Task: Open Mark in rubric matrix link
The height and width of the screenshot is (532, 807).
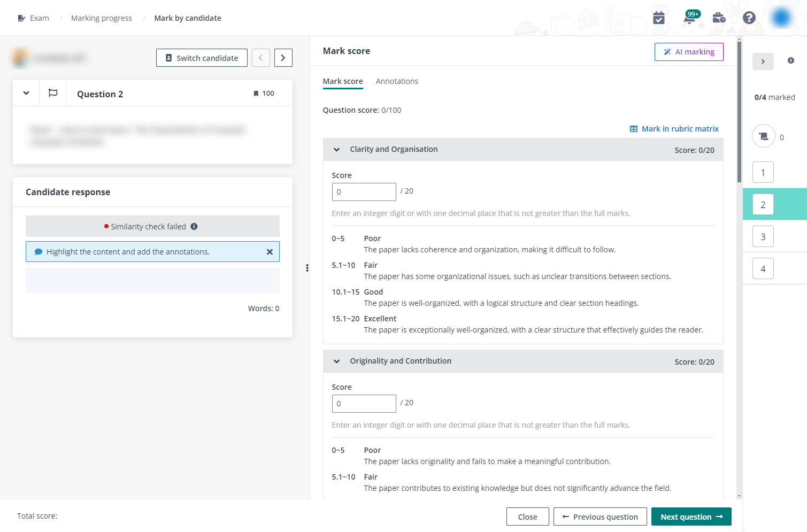Action: click(674, 129)
